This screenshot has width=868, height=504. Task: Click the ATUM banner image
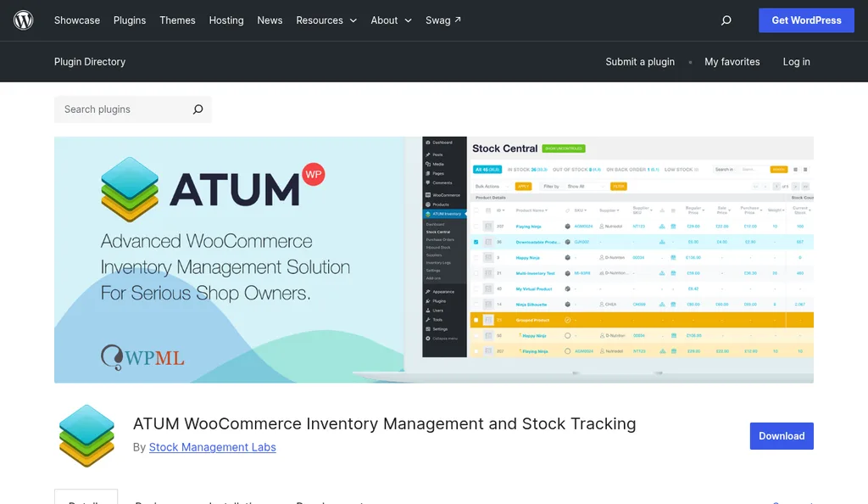[x=434, y=260]
